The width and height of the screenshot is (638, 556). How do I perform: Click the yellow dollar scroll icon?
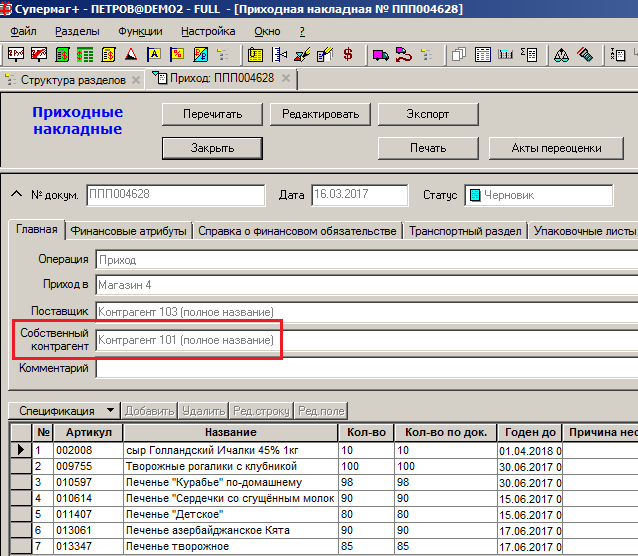[108, 54]
